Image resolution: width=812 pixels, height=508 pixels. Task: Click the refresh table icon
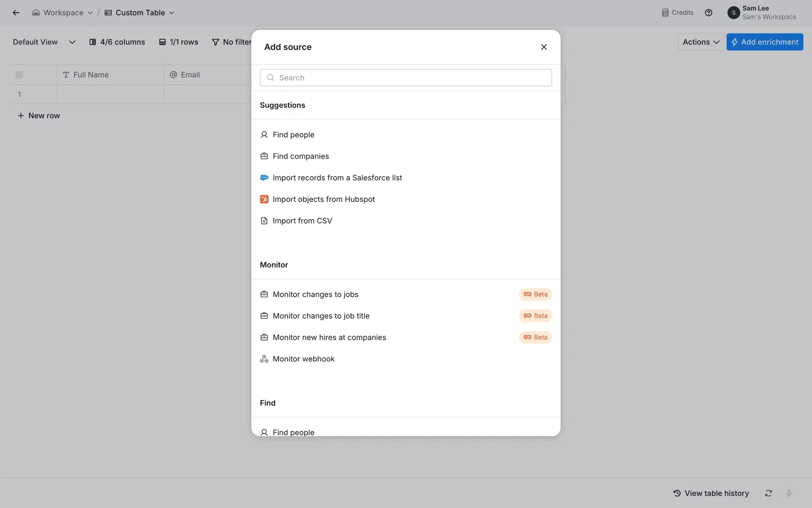click(x=768, y=493)
